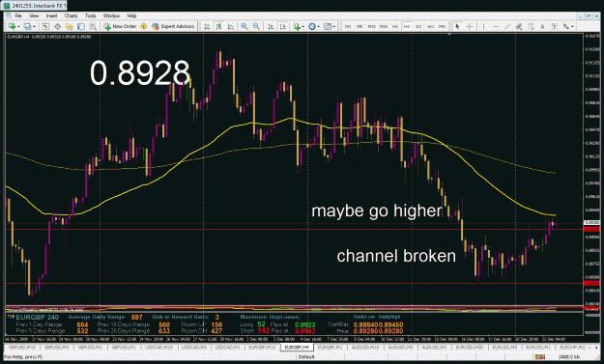Zoom in on the chart
604x364 pixels.
tap(244, 26)
